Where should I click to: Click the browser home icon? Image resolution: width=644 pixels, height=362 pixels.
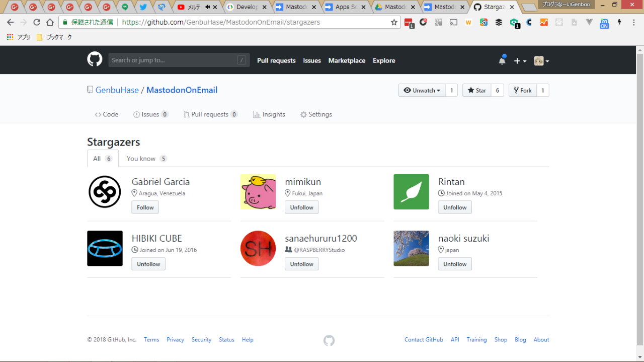click(50, 22)
